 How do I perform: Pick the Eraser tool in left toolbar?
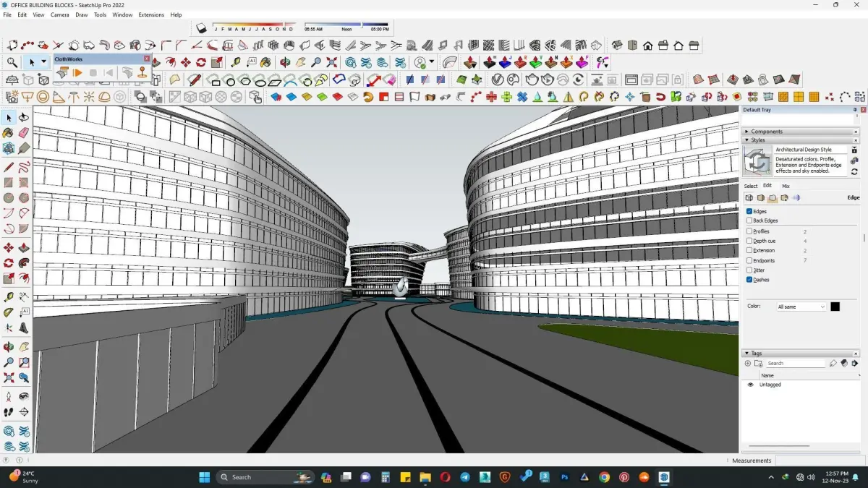pos(24,133)
